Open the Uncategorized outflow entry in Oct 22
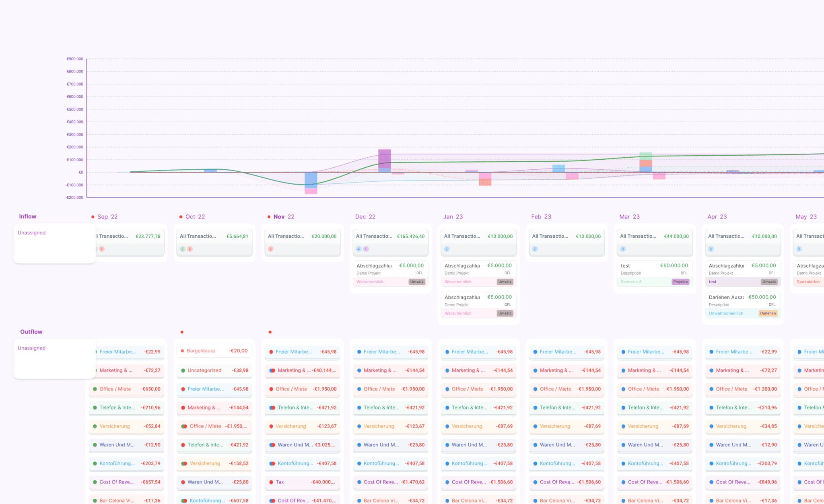The height and width of the screenshot is (504, 824). tap(214, 370)
